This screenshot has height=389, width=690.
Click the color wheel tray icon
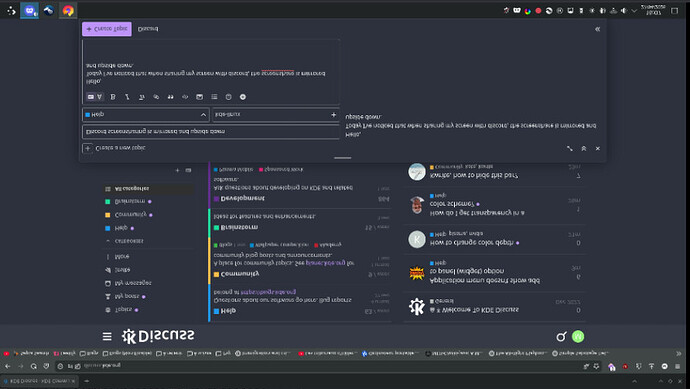tap(528, 11)
